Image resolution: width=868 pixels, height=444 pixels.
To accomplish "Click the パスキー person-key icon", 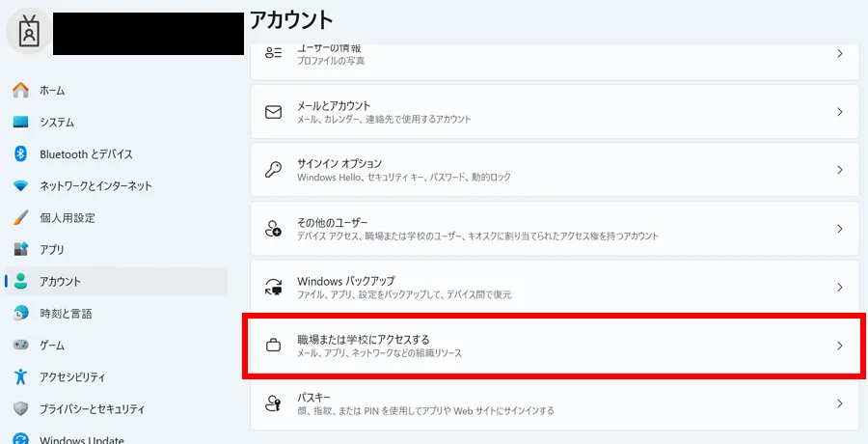I will coord(273,403).
